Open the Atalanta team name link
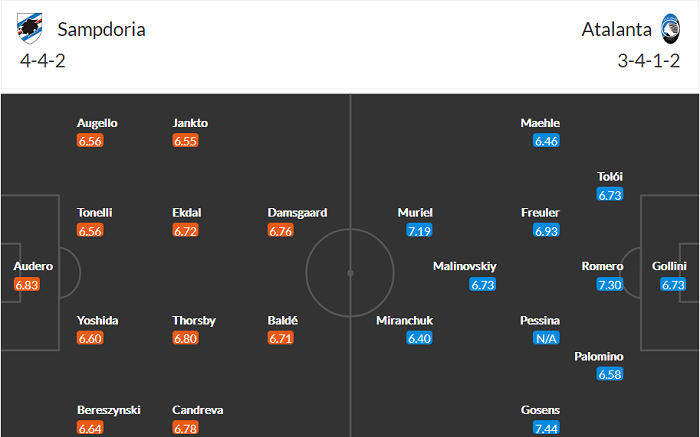700x437 pixels. coord(616,29)
